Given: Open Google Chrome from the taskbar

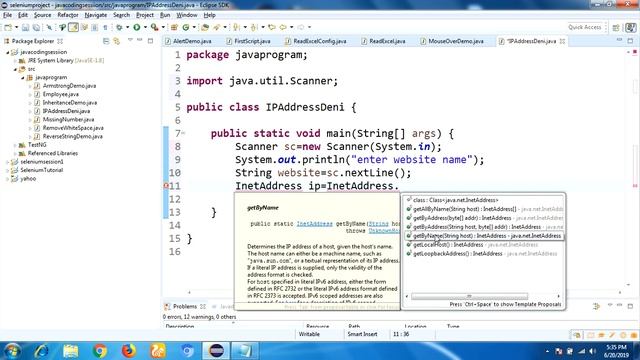Looking at the screenshot, I should click(100, 351).
